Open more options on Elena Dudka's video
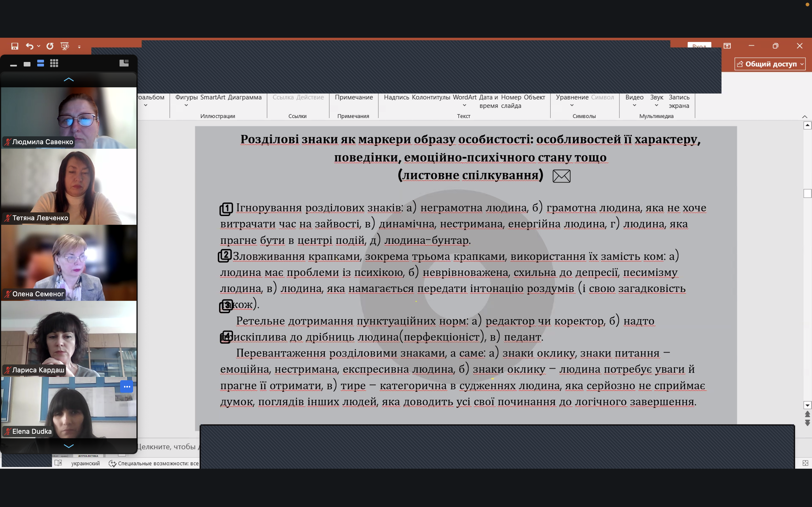This screenshot has height=507, width=812. coord(127,387)
